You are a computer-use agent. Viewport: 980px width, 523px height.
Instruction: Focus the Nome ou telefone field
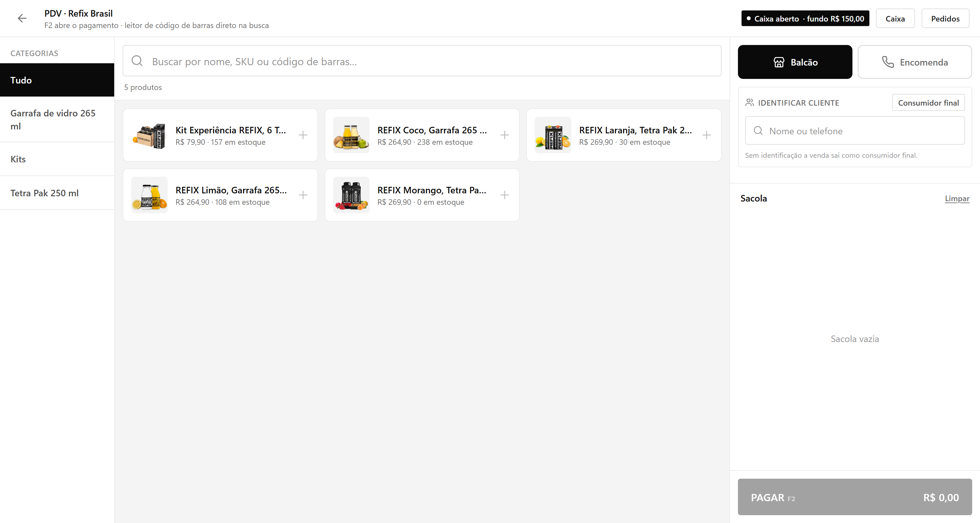(855, 130)
